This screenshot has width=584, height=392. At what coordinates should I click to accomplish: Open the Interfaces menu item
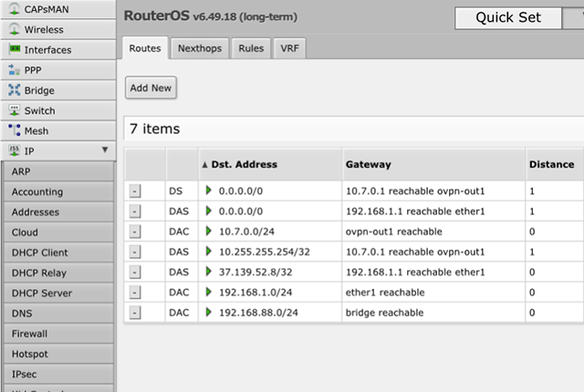(x=58, y=49)
